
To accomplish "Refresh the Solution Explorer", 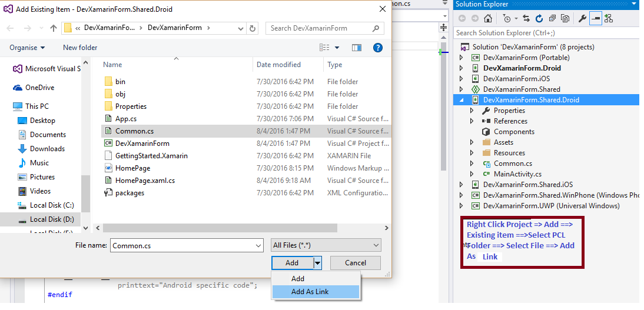I will (539, 18).
